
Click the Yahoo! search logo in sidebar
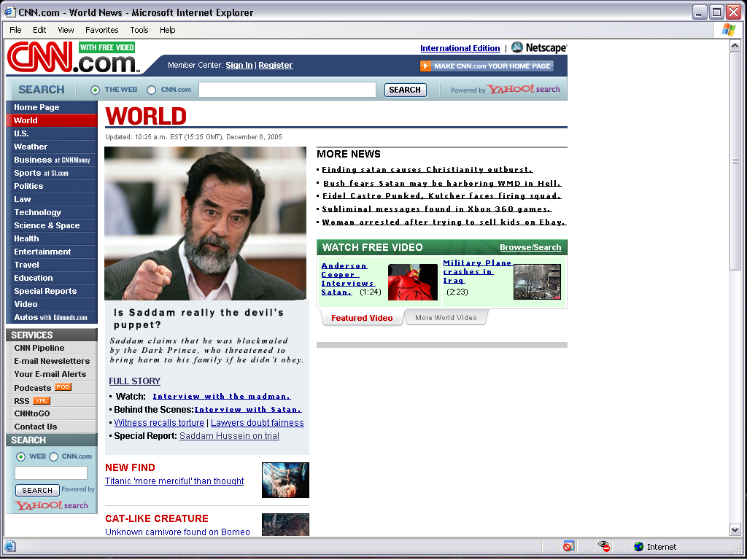tap(52, 505)
